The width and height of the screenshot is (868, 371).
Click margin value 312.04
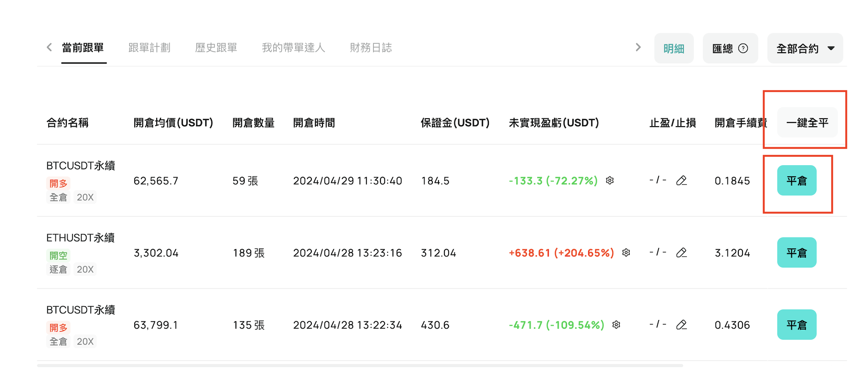(x=439, y=253)
